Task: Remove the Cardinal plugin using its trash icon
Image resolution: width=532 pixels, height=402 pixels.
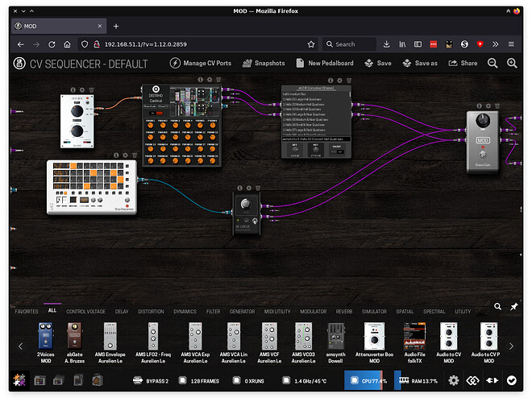Action: click(218, 80)
